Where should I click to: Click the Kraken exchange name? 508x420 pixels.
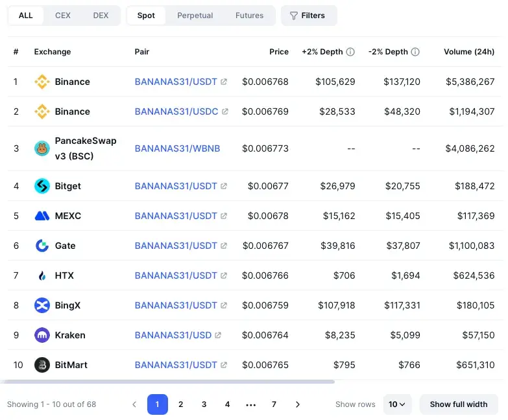(x=70, y=335)
